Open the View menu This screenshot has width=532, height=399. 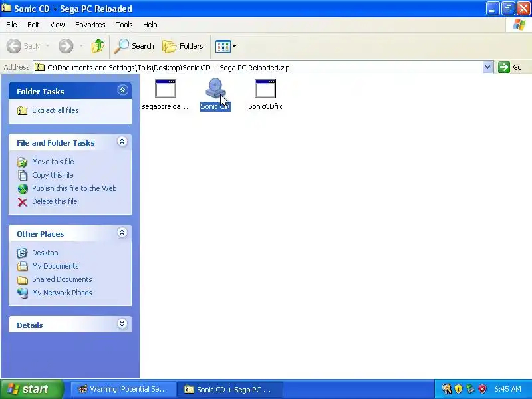[57, 25]
